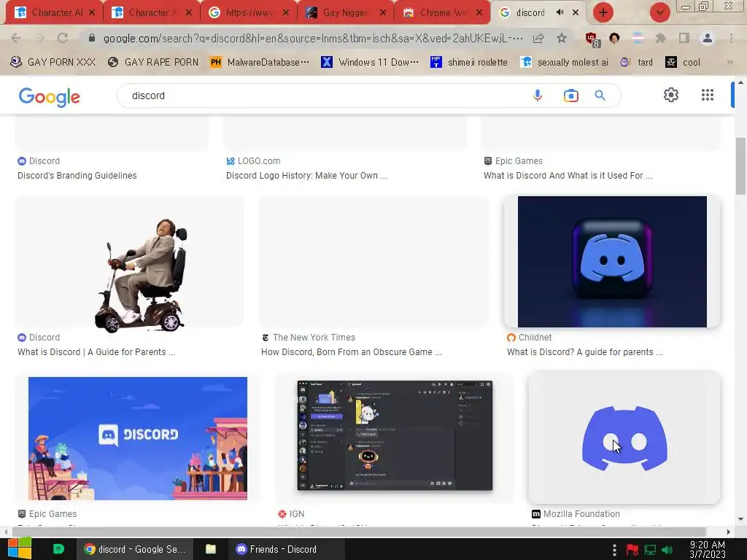Viewport: 747px width, 560px height.
Task: Open What is Discord And What is it Used For result
Action: pos(568,176)
